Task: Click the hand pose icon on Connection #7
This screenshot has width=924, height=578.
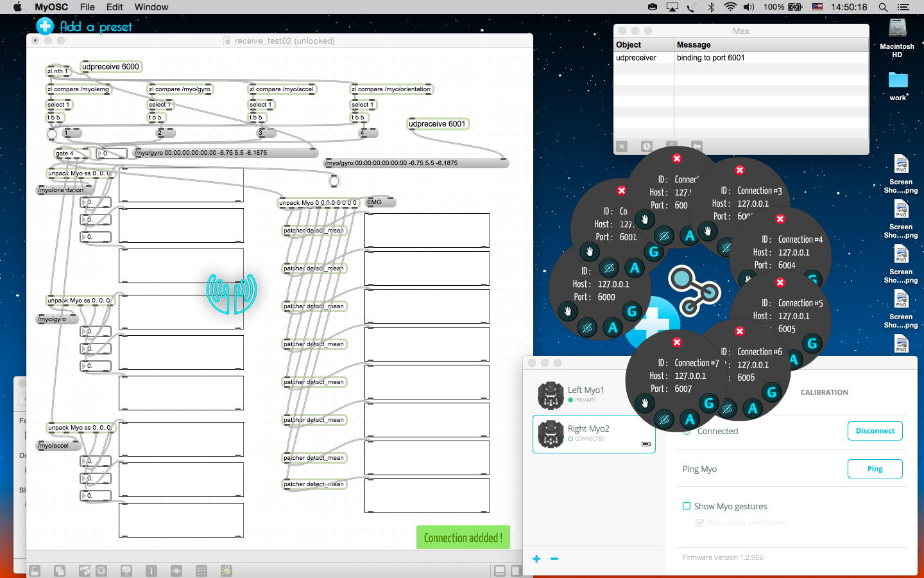Action: pyautogui.click(x=644, y=403)
